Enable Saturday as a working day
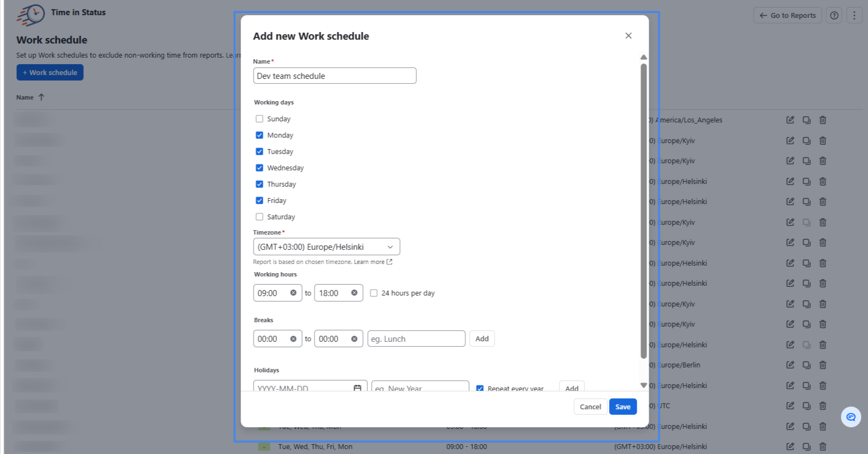 [x=260, y=217]
